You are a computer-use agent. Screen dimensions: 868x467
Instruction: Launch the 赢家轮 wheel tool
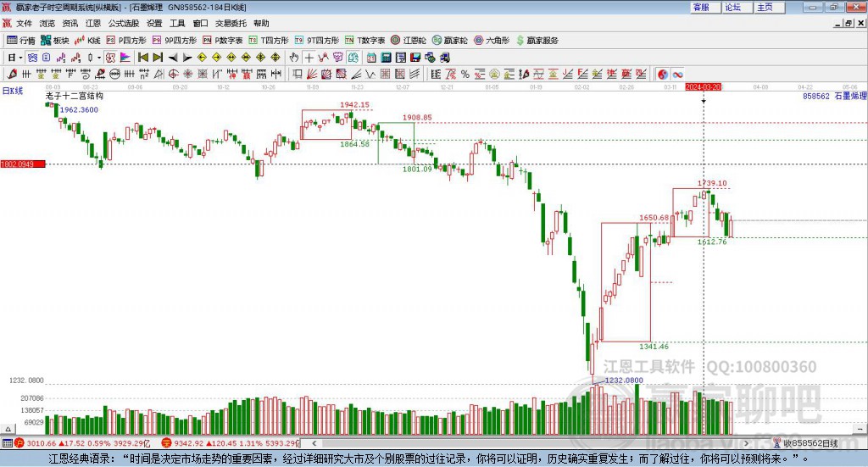449,41
